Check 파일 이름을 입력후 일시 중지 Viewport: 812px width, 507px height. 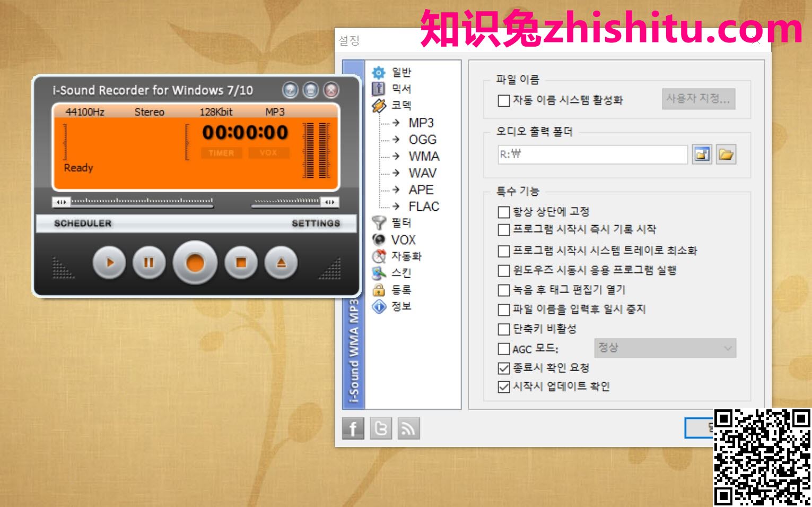click(x=504, y=310)
